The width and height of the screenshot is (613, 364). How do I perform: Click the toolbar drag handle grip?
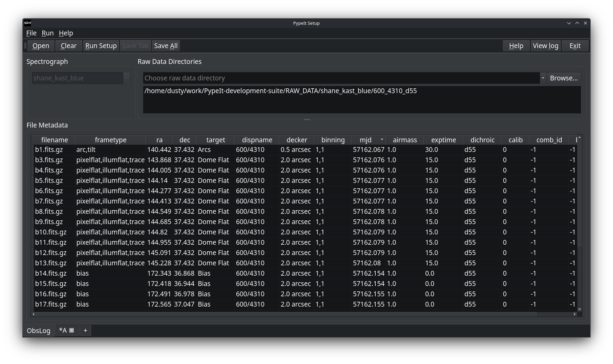25,46
